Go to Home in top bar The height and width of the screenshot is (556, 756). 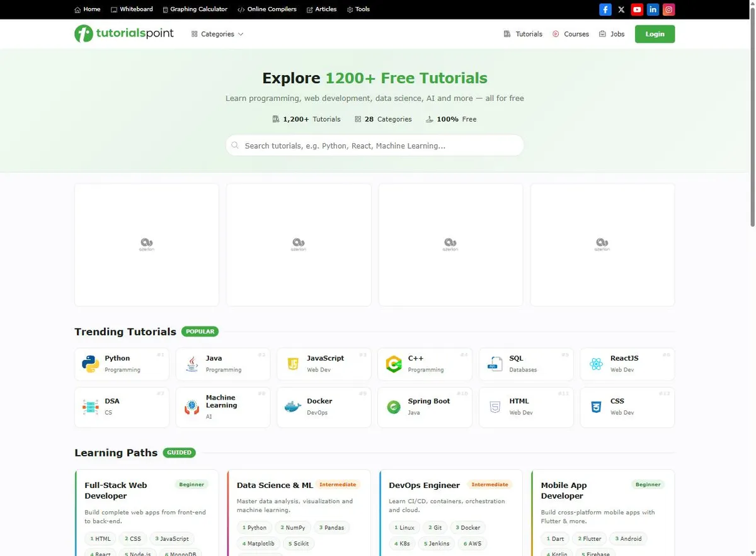pyautogui.click(x=87, y=9)
